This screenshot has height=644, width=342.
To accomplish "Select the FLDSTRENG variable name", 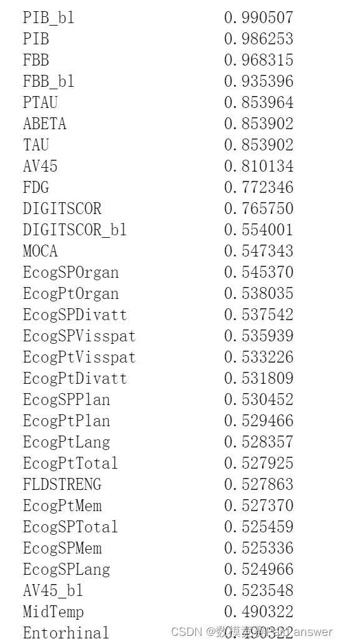I will point(62,484).
